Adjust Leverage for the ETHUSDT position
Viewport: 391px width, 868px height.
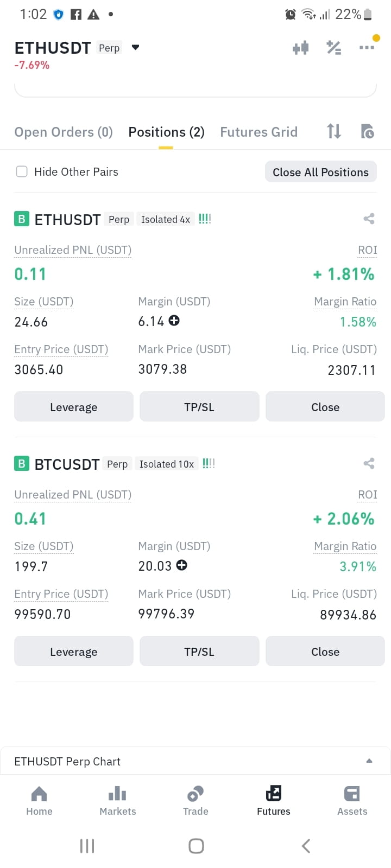[74, 406]
